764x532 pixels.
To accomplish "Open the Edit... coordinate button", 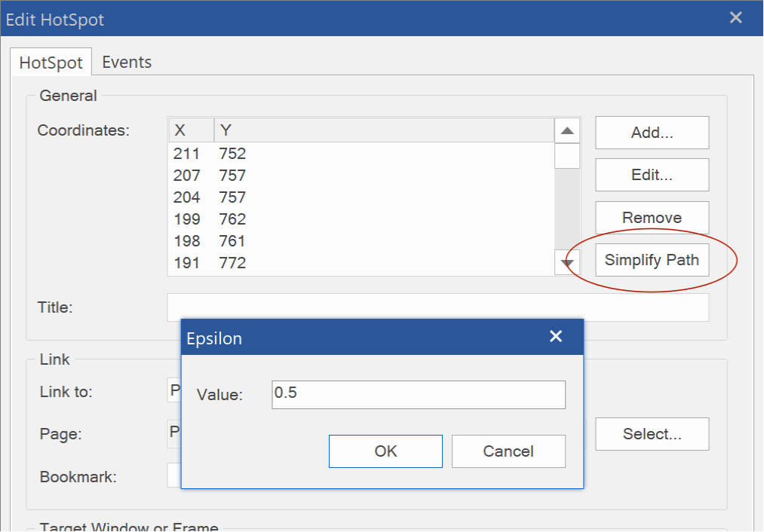I will point(652,175).
